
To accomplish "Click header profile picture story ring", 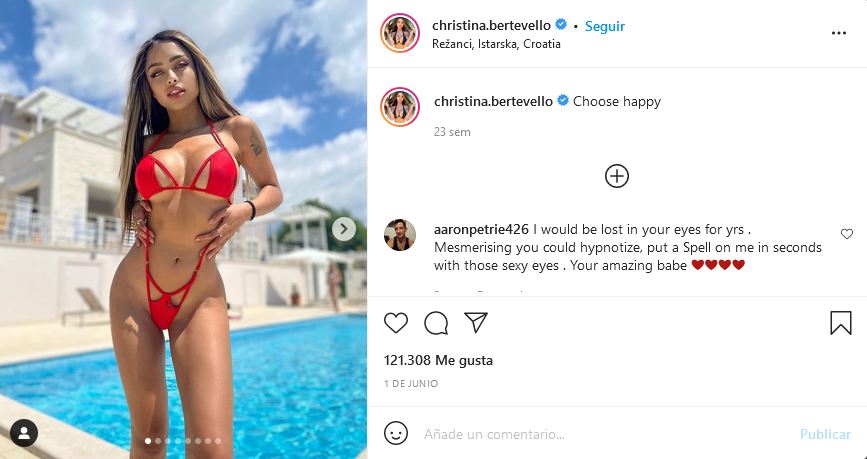I will (x=400, y=33).
